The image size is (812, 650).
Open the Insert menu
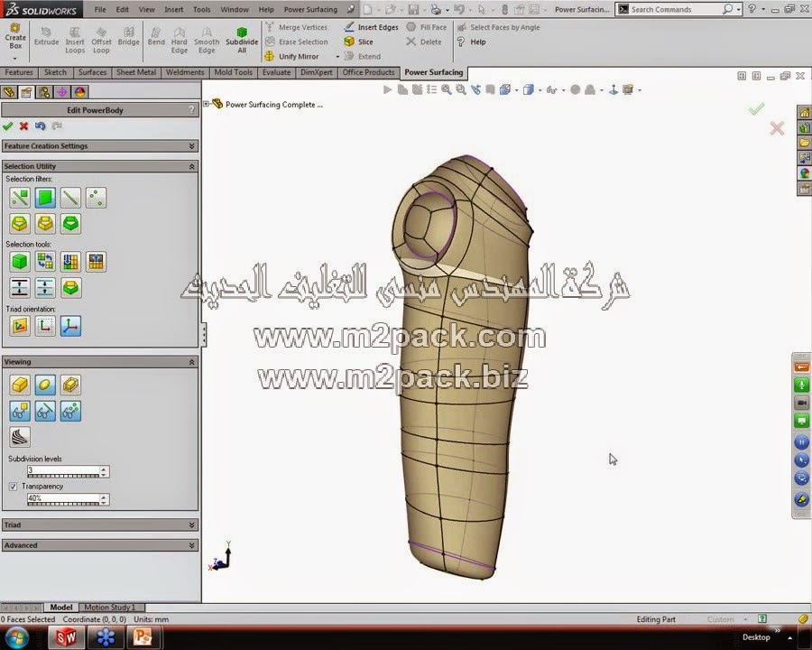pyautogui.click(x=173, y=9)
